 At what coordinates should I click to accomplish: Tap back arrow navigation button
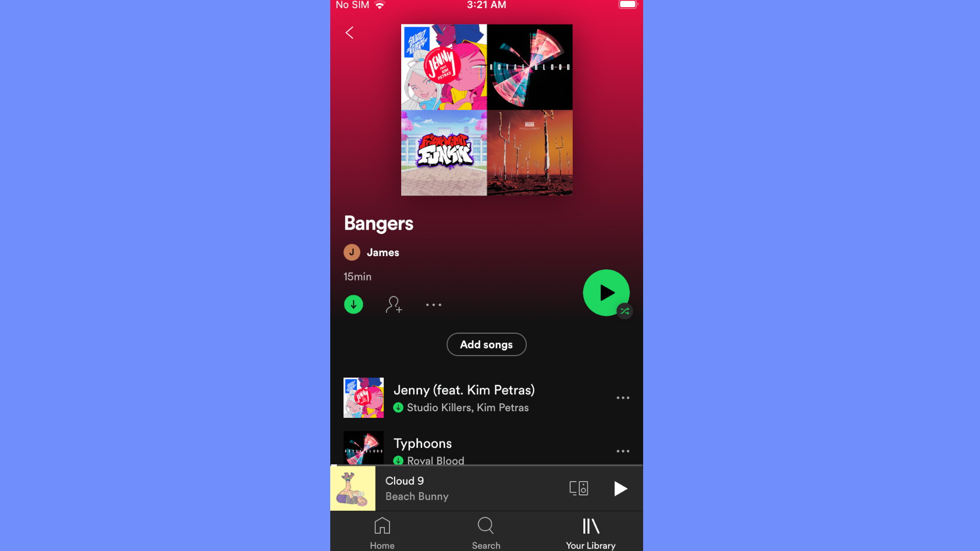click(349, 32)
